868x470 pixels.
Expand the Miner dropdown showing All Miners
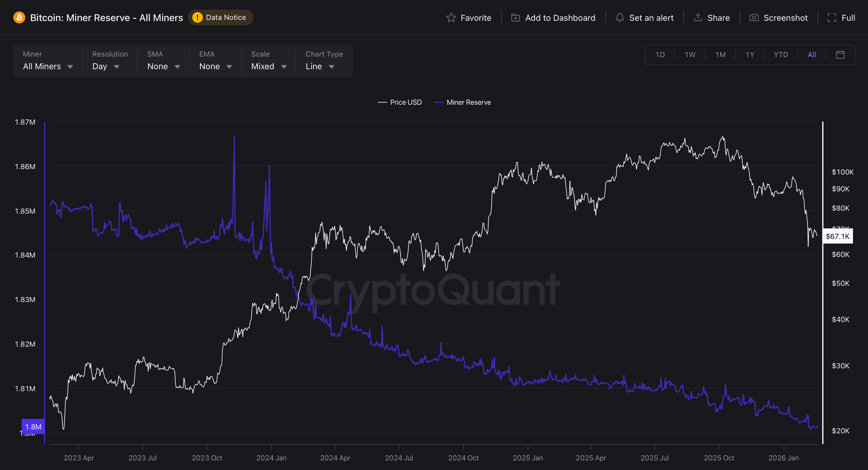pyautogui.click(x=48, y=66)
